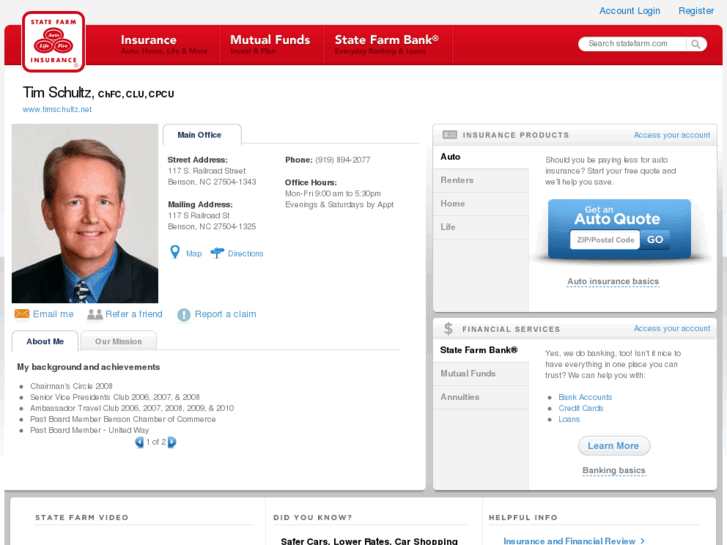Click the Email me link
The height and width of the screenshot is (545, 727).
(x=53, y=314)
